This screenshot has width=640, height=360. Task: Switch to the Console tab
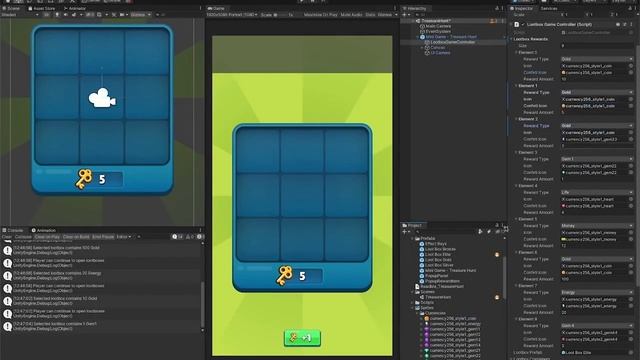pyautogui.click(x=13, y=230)
